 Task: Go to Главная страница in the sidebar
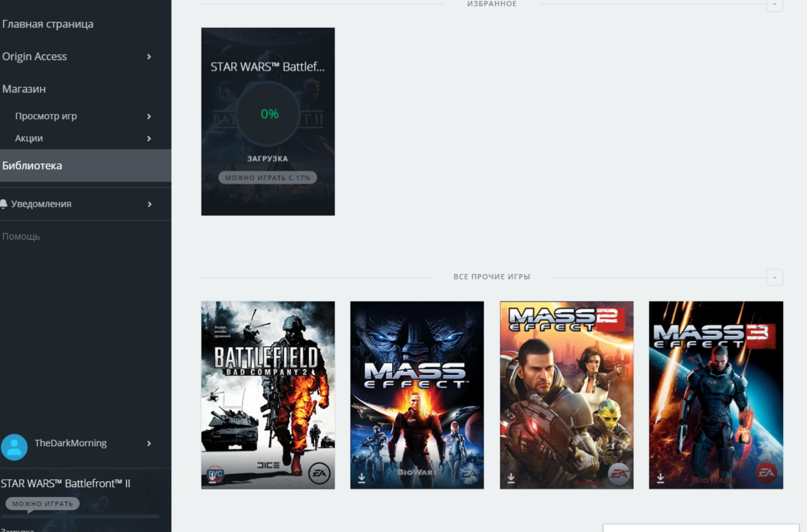48,24
